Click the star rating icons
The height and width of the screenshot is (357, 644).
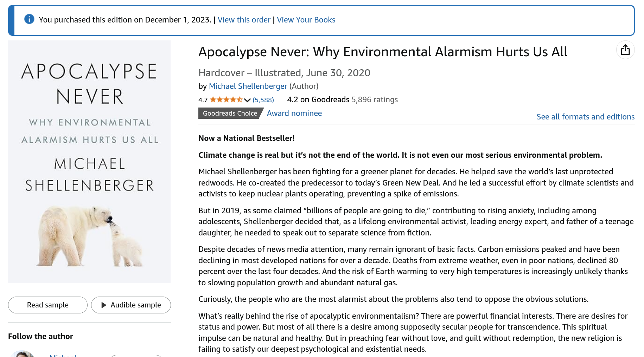click(226, 100)
